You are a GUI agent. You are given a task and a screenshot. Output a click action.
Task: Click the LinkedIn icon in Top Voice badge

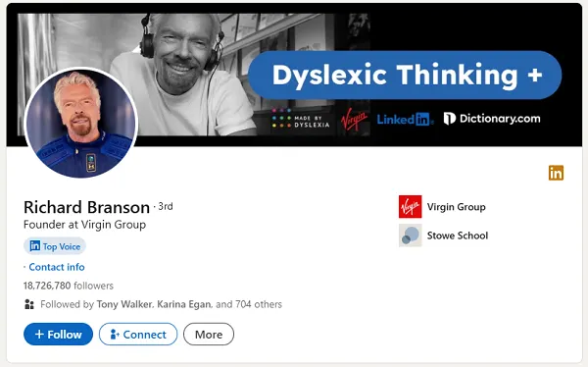(35, 245)
